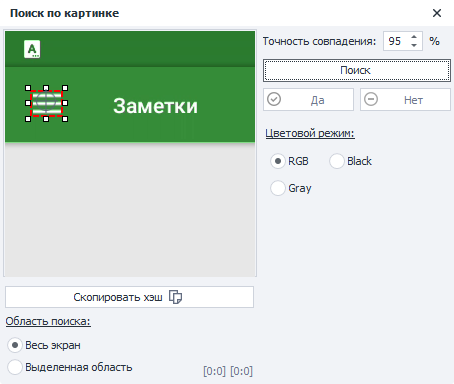Image resolution: width=454 pixels, height=384 pixels.
Task: Close the Поиск по картинке dialog
Action: pos(437,13)
